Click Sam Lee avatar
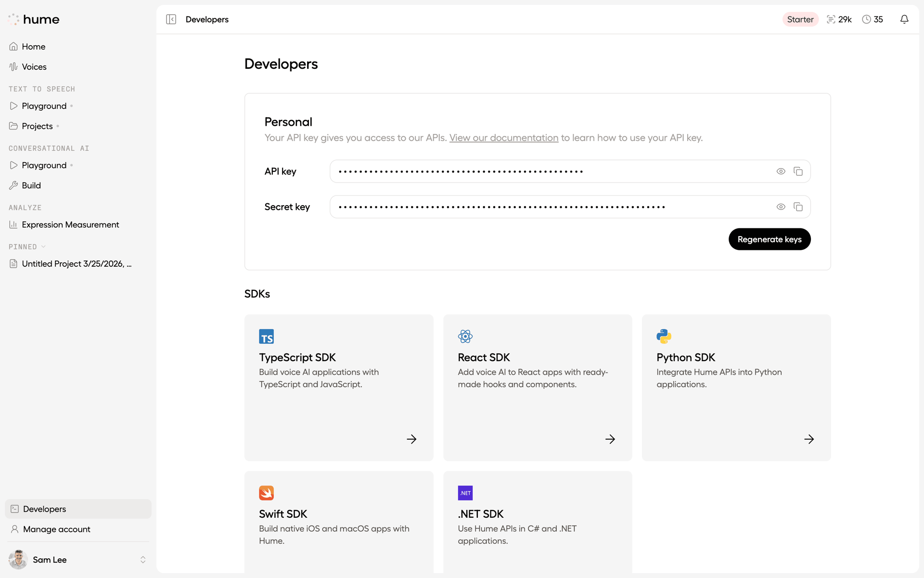 pos(18,559)
